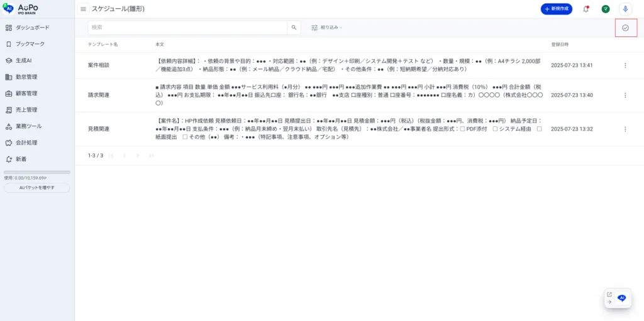This screenshot has height=321, width=644.
Task: Click the 登録日時 column header
Action: pos(560,45)
